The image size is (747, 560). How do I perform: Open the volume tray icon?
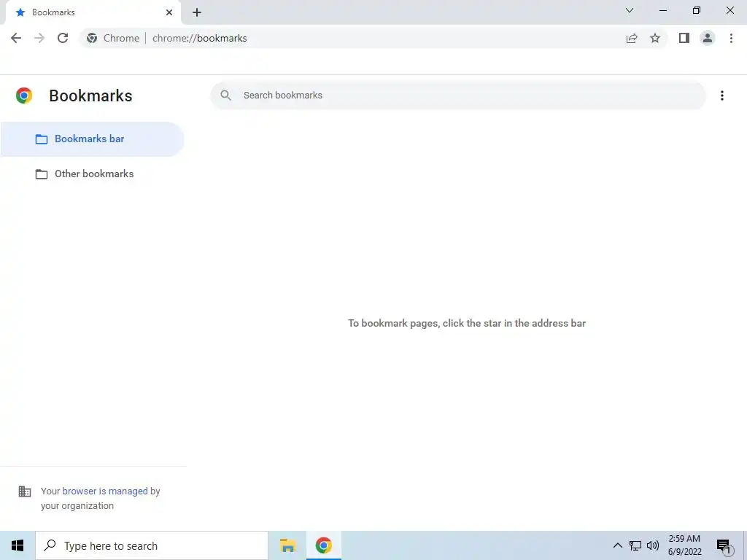point(653,545)
